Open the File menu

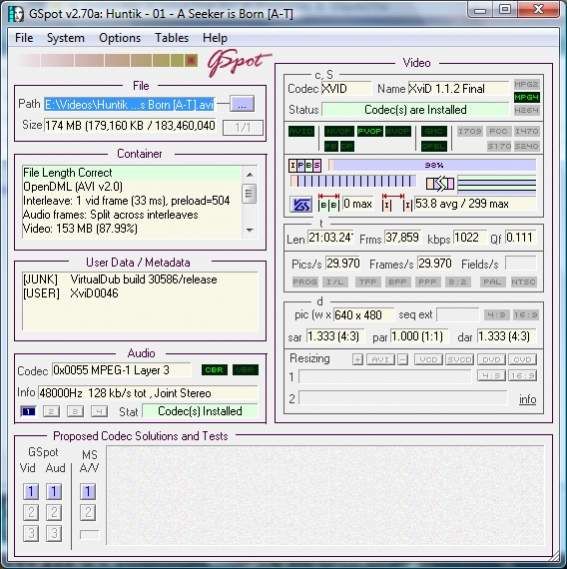(x=24, y=38)
